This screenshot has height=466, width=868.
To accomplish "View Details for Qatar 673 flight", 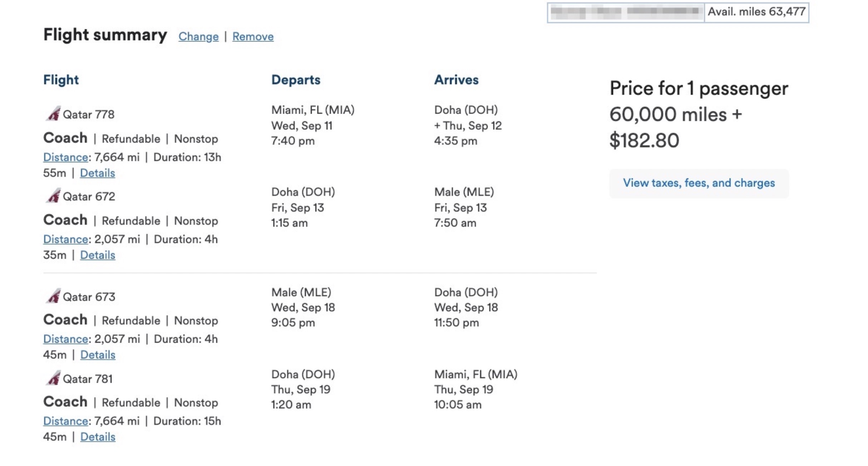I will pyautogui.click(x=98, y=355).
